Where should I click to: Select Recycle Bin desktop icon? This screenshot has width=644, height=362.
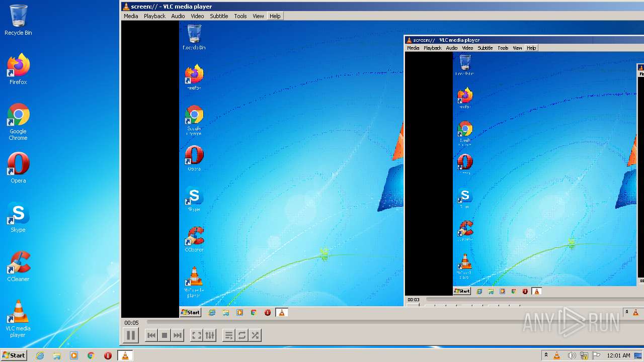(18, 20)
